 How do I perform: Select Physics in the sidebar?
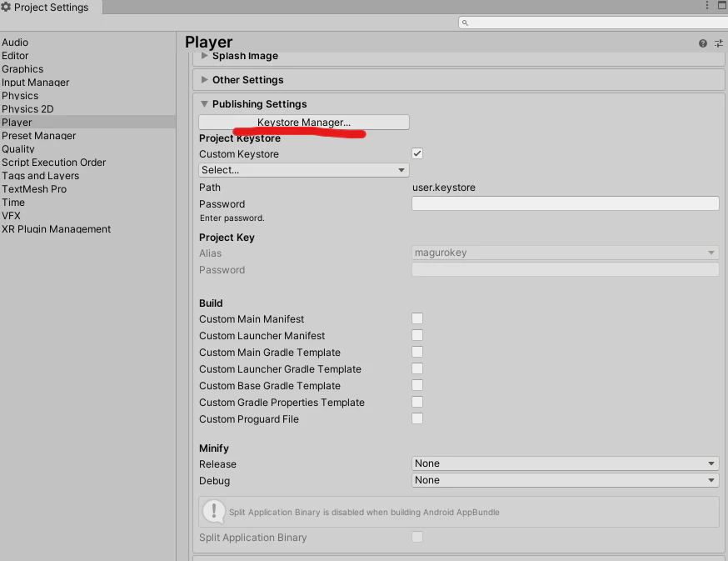pyautogui.click(x=20, y=96)
